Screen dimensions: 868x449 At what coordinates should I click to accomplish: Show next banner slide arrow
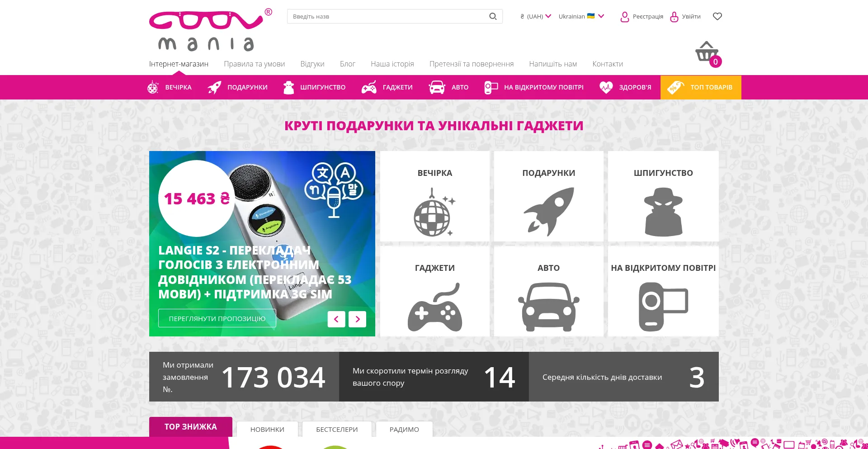click(x=357, y=319)
